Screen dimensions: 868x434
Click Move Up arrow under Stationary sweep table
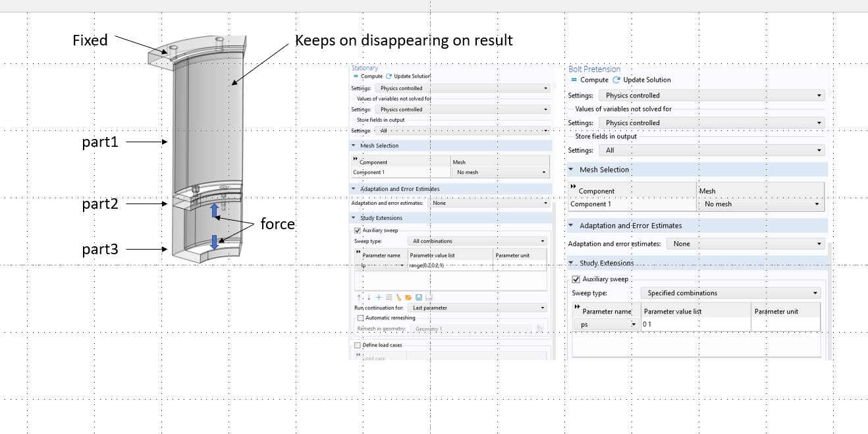359,298
